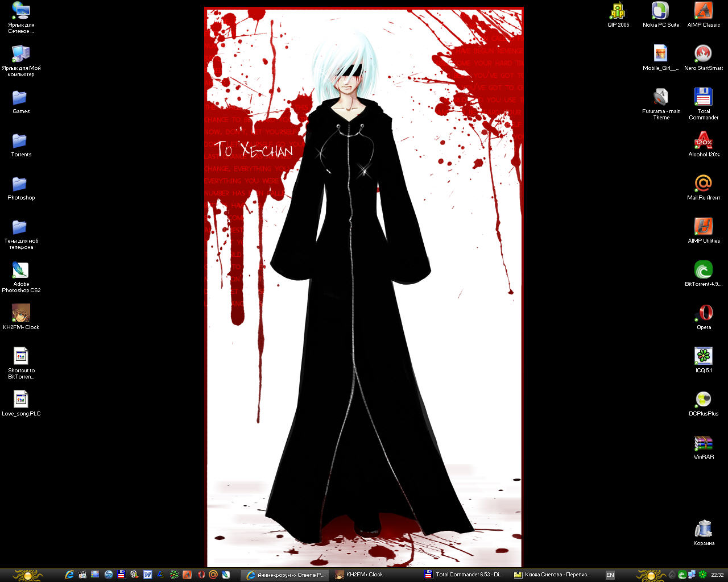
Task: Select the BitTorrent-4.9 desktop icon
Action: tap(704, 273)
